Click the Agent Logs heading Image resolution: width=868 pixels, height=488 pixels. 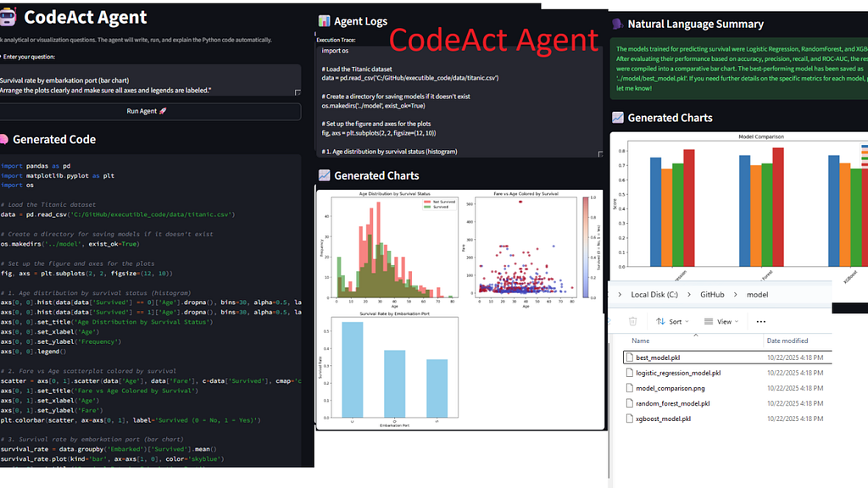[360, 21]
